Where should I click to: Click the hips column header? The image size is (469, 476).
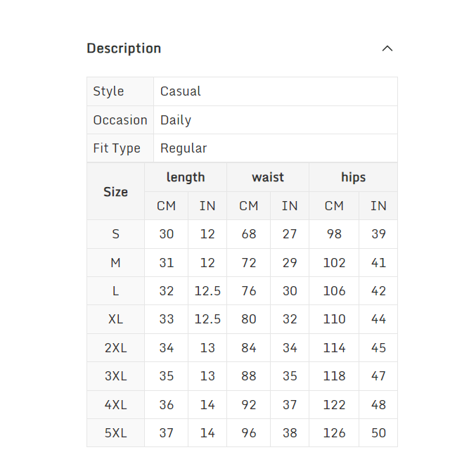pos(353,177)
